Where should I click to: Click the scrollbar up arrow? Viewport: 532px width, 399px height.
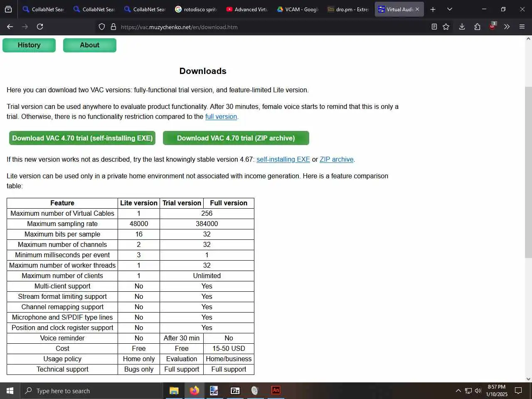coord(528,39)
